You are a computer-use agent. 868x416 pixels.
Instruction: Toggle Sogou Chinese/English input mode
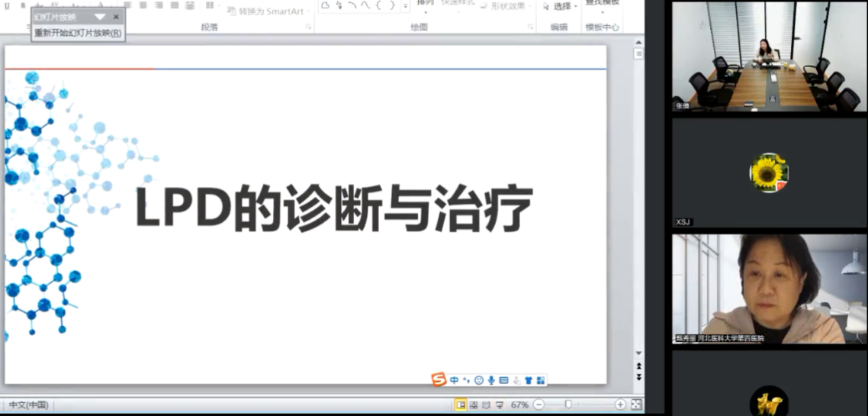(x=455, y=380)
